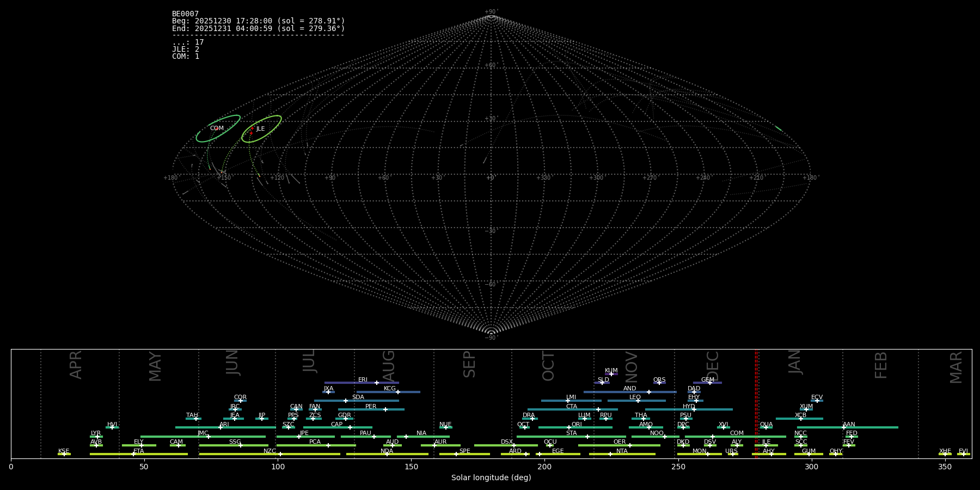Click the LYR shower label
980x490 pixels.
coord(96,433)
